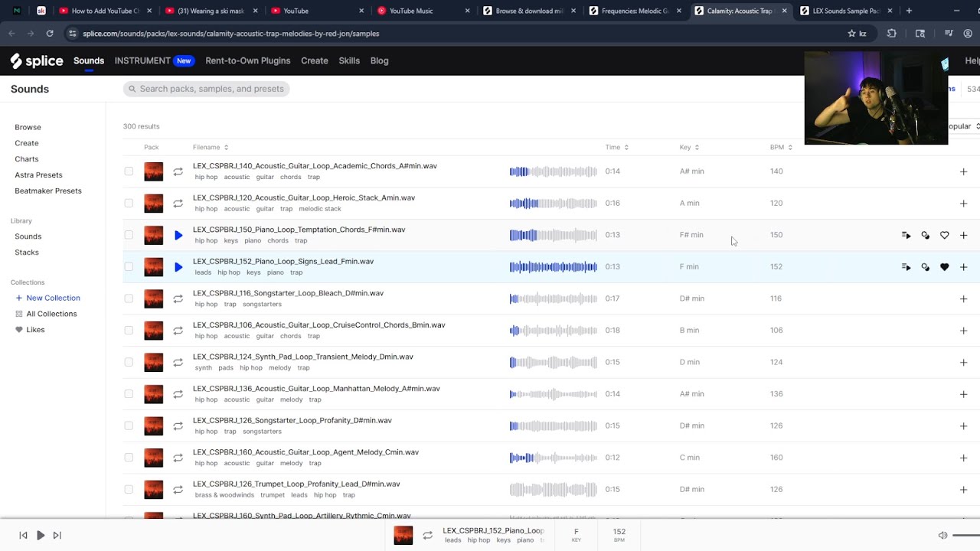Click loop icon for CruiseControl_Chords sample
980x551 pixels.
tap(178, 331)
